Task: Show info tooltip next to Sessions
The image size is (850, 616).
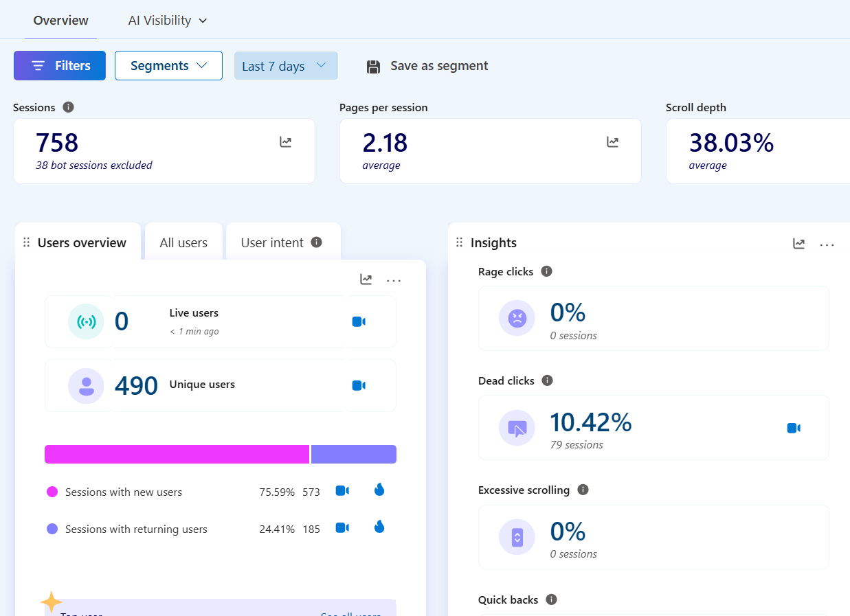Action: click(68, 107)
